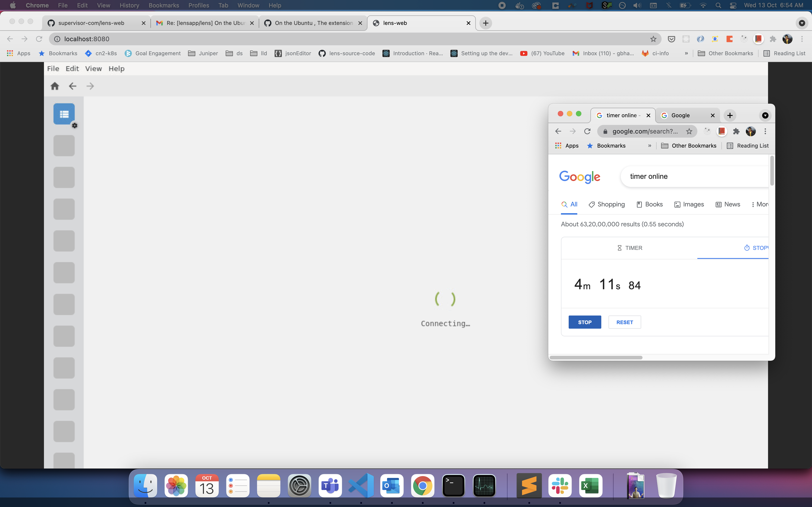This screenshot has height=507, width=812.
Task: Open Chrome extensions puzzle icon
Action: click(773, 39)
